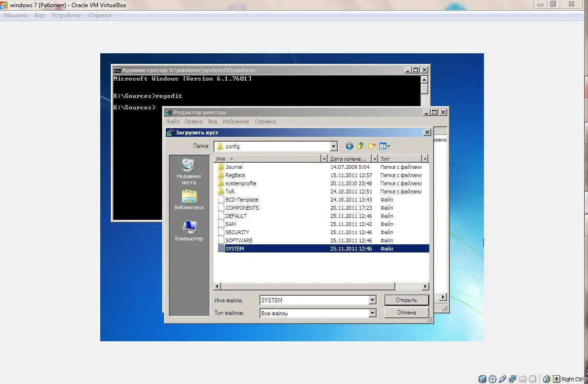Viewport: 588px width, 384px height.
Task: Open Libraries (Библиотеки) in sidebar
Action: click(x=189, y=200)
